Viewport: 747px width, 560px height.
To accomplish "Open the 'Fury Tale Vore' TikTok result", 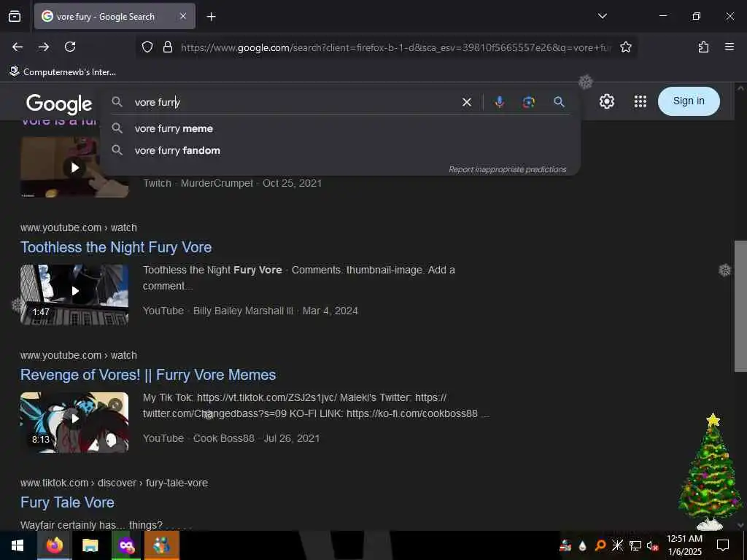I will [x=67, y=502].
